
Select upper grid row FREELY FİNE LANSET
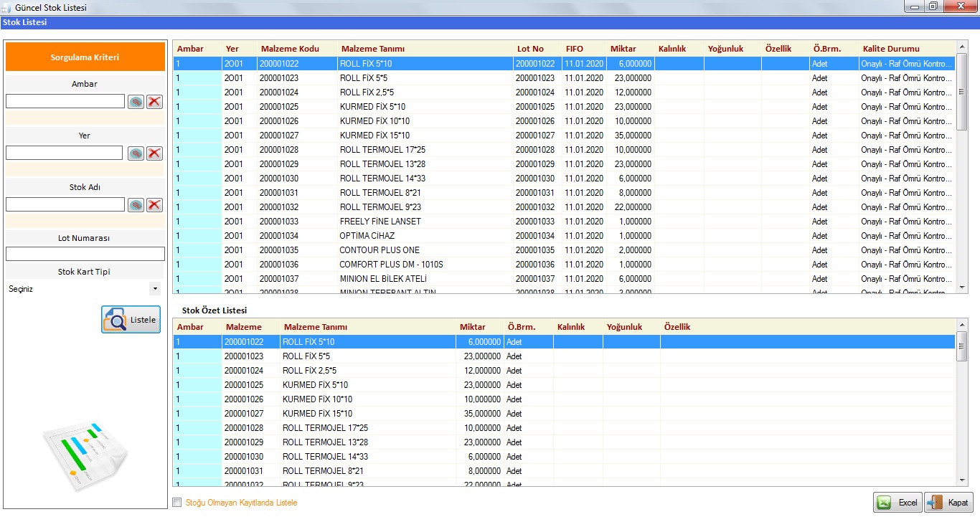point(564,222)
